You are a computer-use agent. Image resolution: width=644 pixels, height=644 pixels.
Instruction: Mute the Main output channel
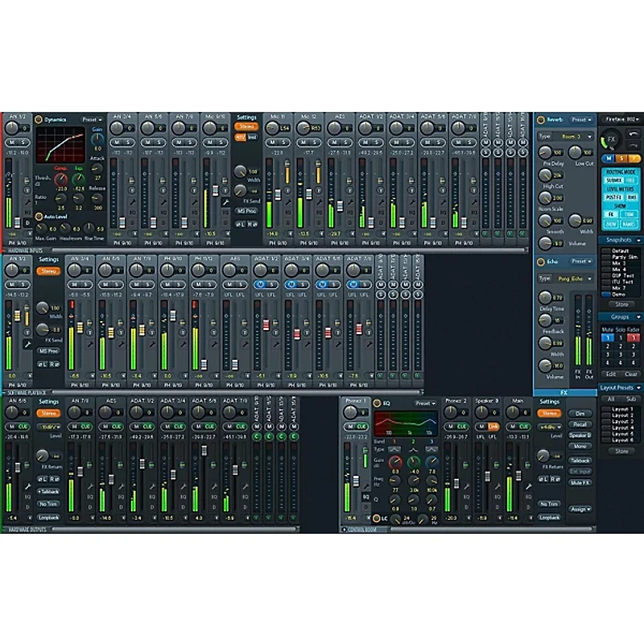point(512,426)
